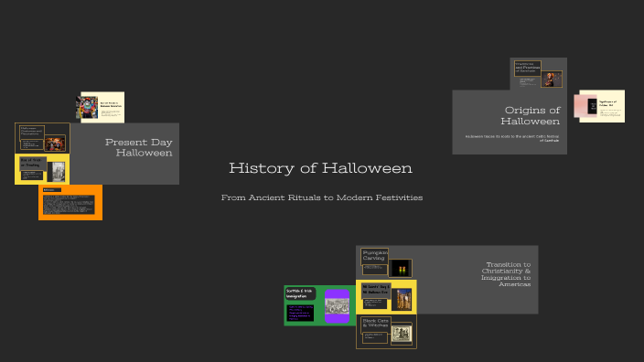Select 'Scottish & Irish Immigration' title on green slide
The width and height of the screenshot is (644, 362).
point(300,293)
